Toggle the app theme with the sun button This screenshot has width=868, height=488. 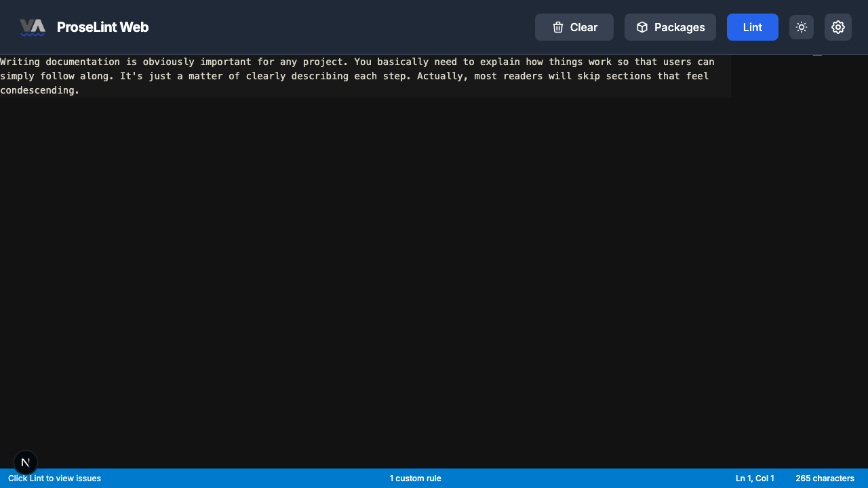[802, 27]
